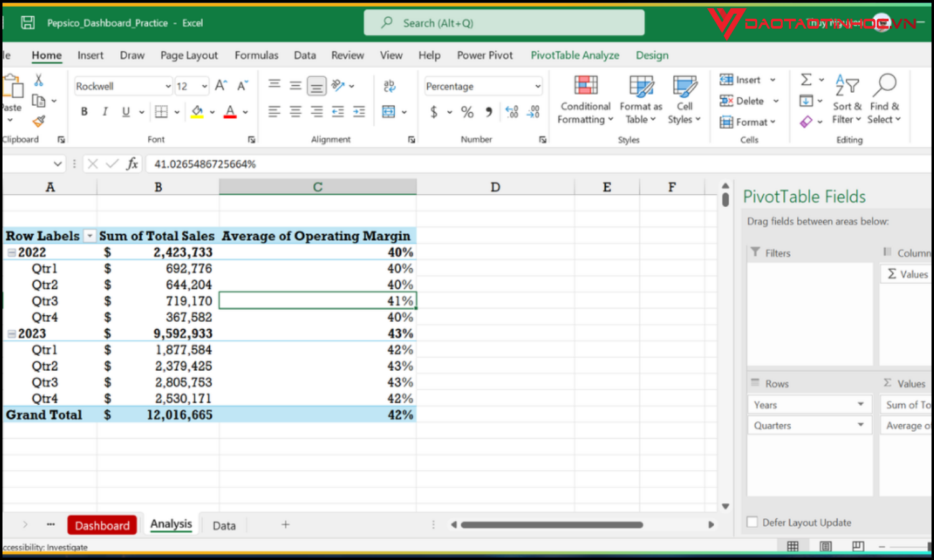Click the Orientation text angle icon

coord(338,85)
